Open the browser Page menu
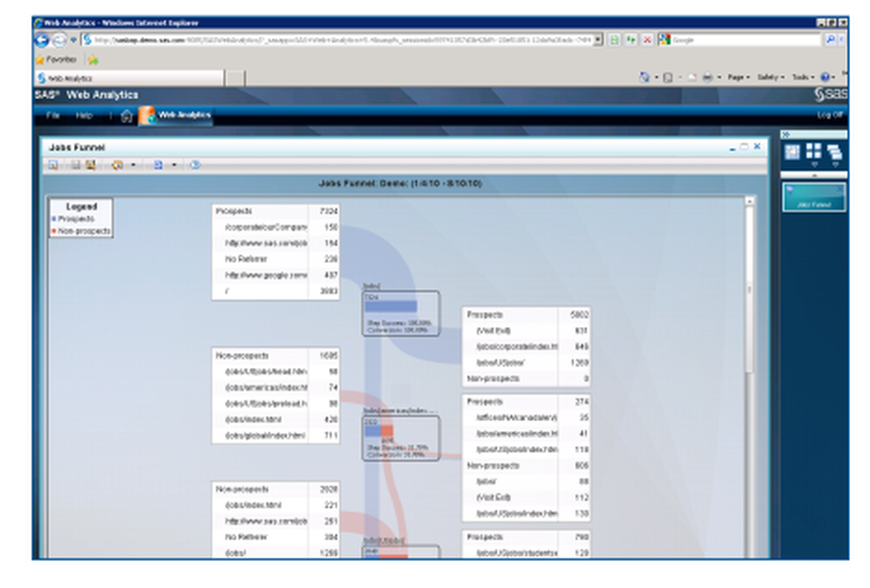870x588 pixels. pyautogui.click(x=739, y=77)
